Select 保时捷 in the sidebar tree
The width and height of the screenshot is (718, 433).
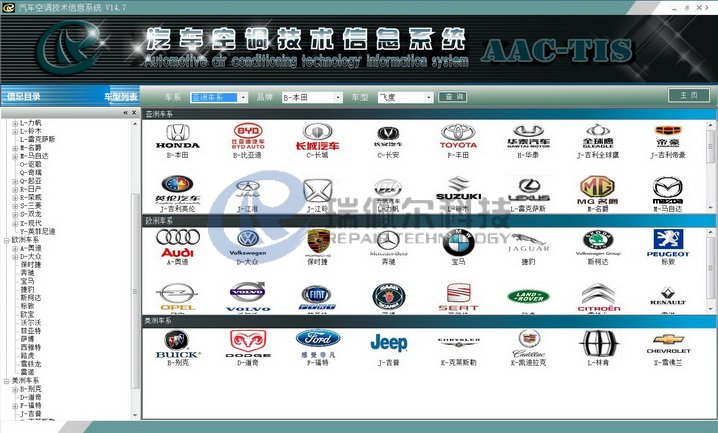34,265
